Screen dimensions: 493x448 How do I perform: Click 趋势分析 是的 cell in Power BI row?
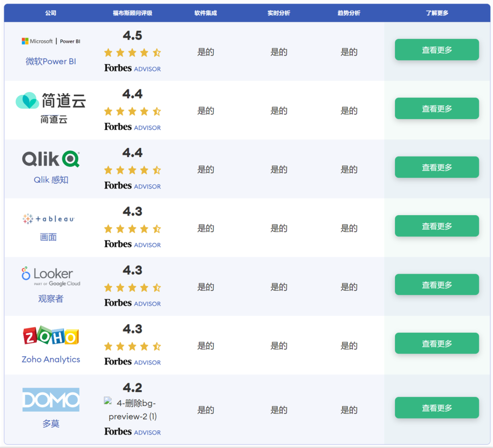349,52
